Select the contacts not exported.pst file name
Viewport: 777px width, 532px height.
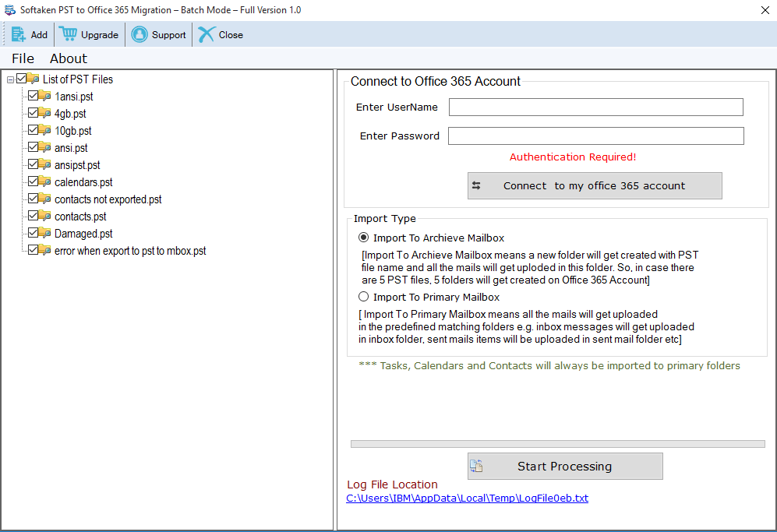coord(108,199)
